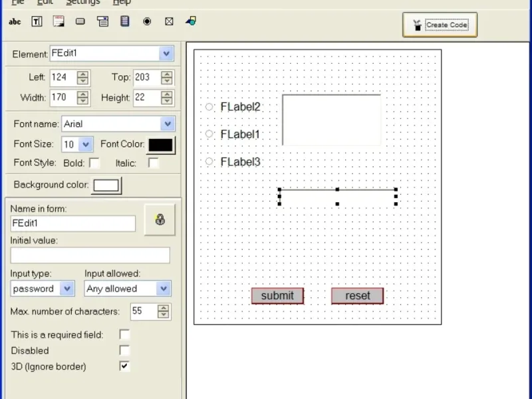Select the radio button tool
This screenshot has height=399, width=532.
147,21
